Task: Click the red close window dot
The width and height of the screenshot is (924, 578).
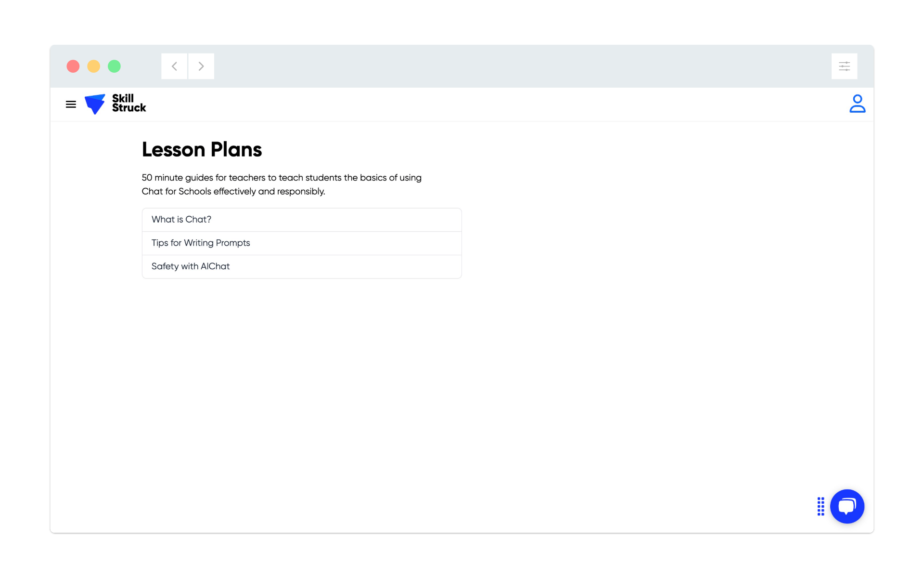Action: click(x=73, y=66)
